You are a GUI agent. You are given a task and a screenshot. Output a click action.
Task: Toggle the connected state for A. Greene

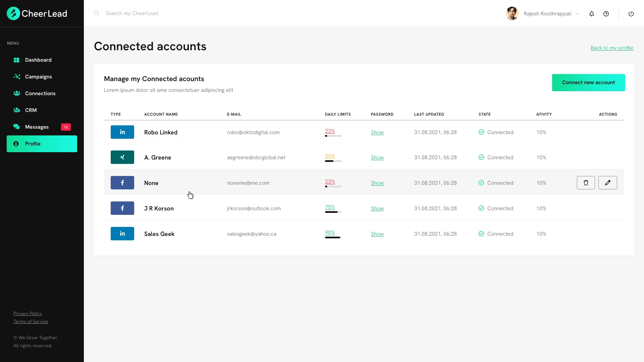click(481, 157)
